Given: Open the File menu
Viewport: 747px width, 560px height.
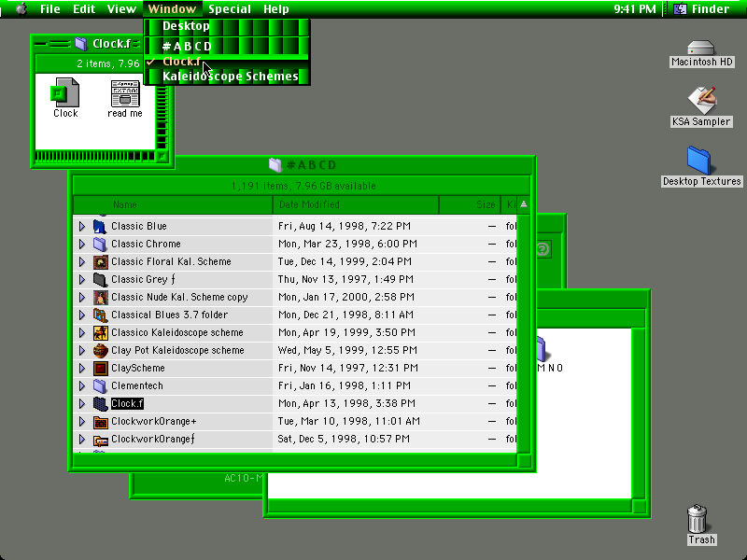Looking at the screenshot, I should click(x=50, y=9).
